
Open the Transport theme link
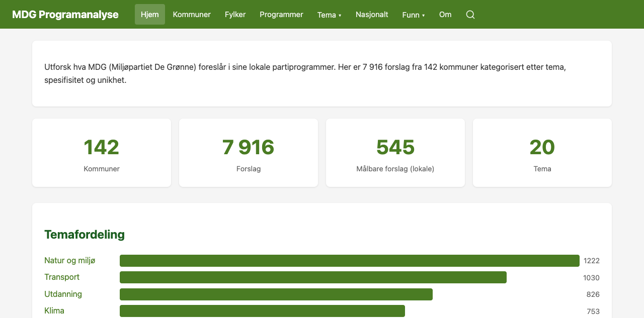62,277
